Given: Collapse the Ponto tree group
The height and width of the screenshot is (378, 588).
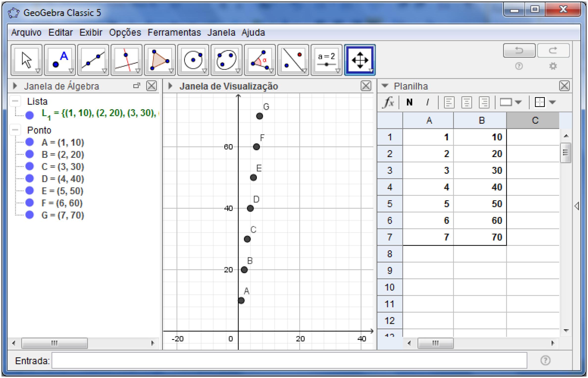Looking at the screenshot, I should 15,130.
